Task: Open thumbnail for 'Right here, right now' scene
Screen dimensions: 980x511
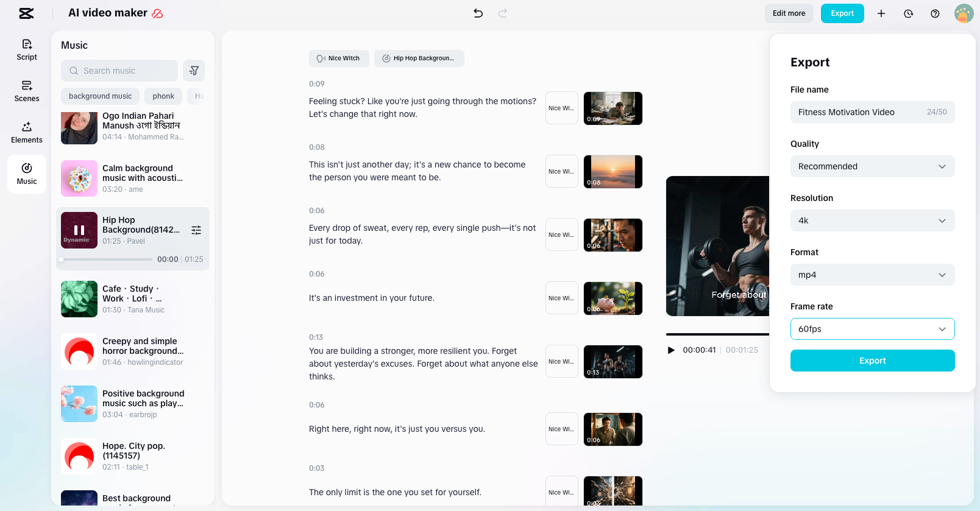Action: tap(613, 429)
